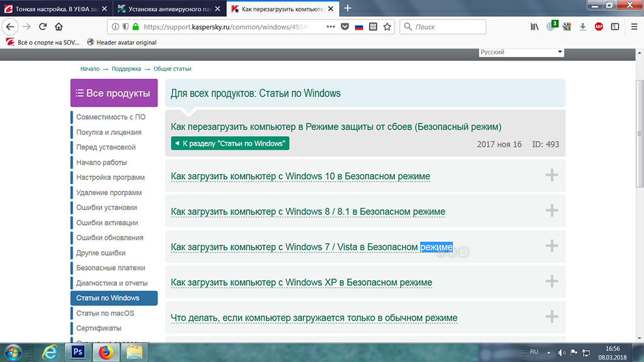The image size is (644, 362).
Task: Open 'Удаление программ' sidebar item
Action: click(108, 193)
